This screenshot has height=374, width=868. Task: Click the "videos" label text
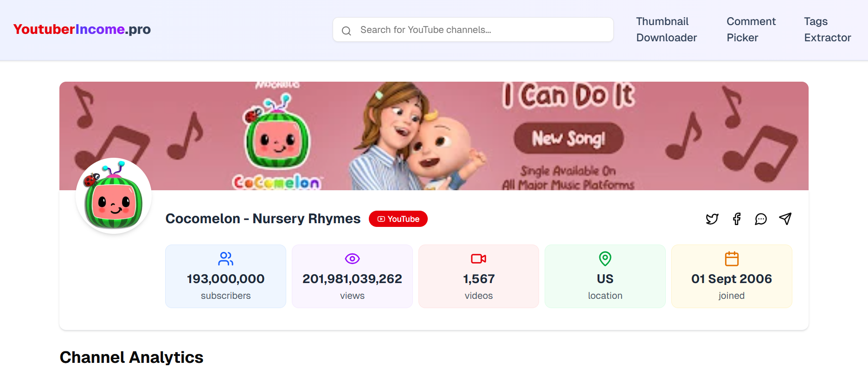pos(479,296)
